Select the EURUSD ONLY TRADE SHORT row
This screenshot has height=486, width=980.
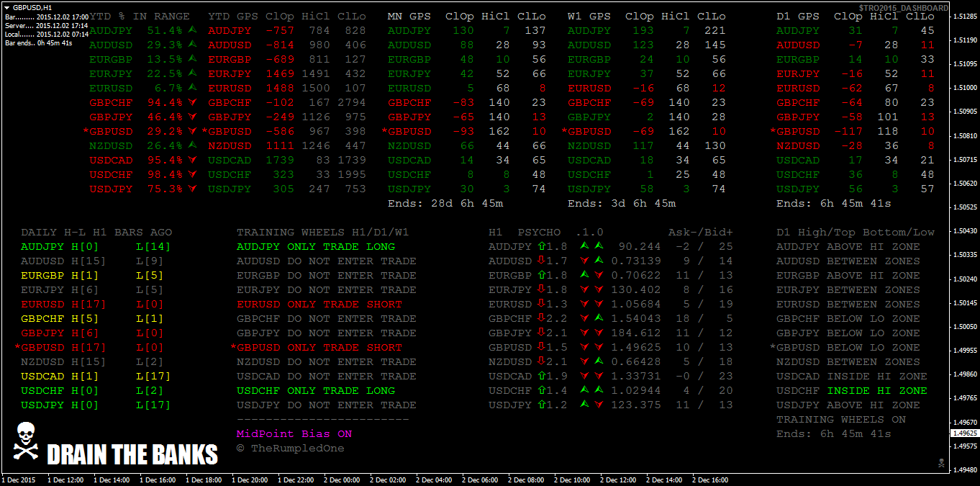tap(319, 304)
